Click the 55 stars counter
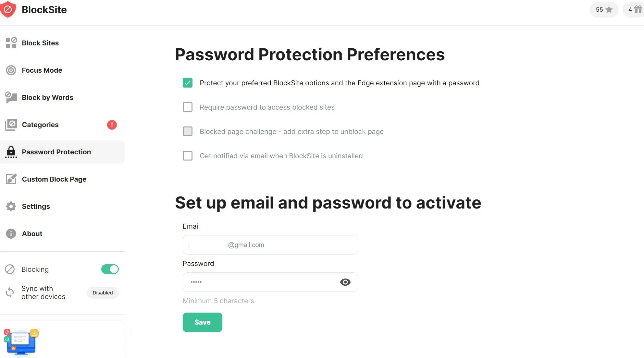 coord(603,9)
